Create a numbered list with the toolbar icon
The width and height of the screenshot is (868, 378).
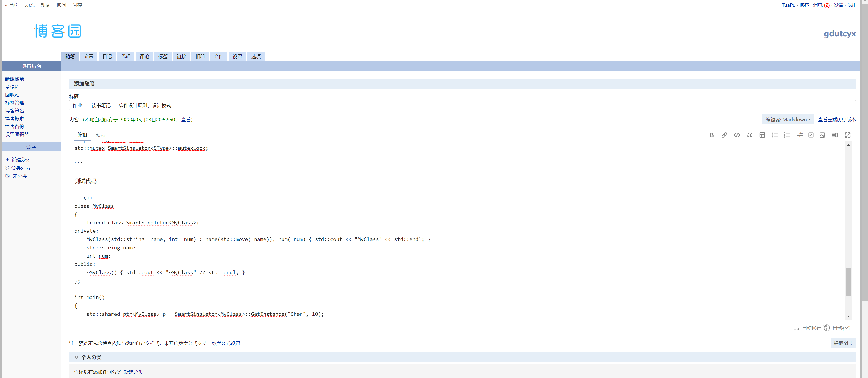click(787, 135)
